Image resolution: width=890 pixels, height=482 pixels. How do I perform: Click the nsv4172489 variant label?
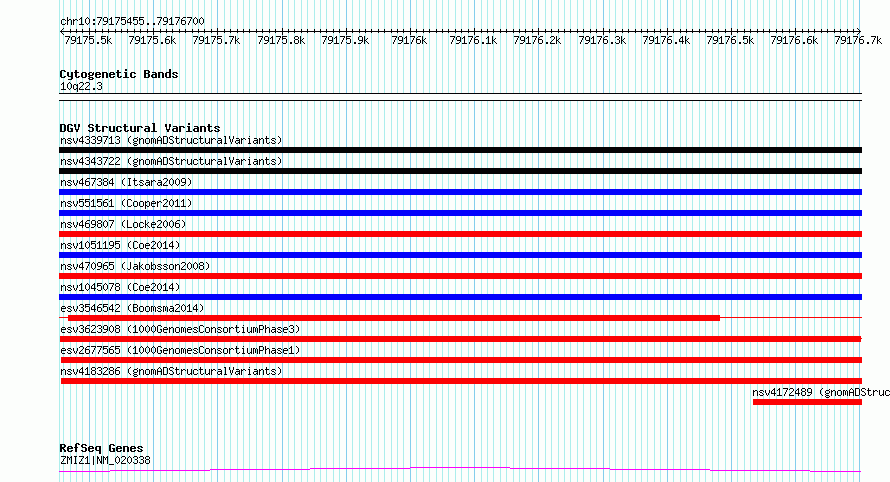point(821,392)
